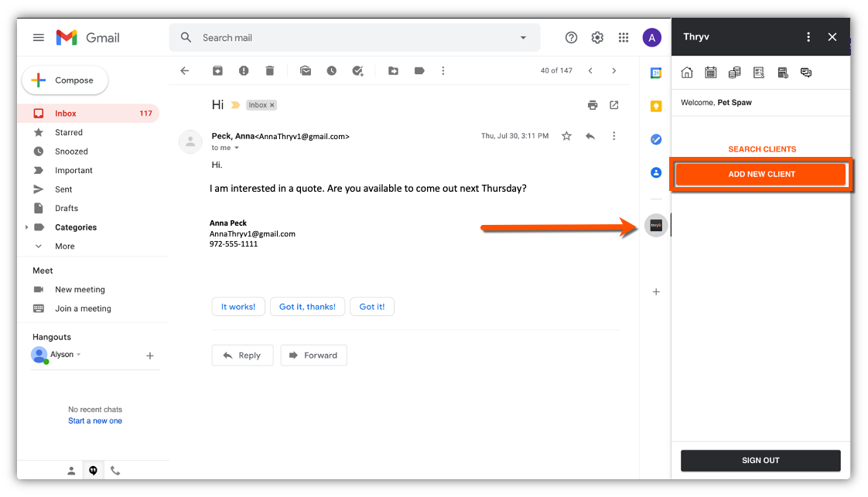Click 'Start a new one' chat link
This screenshot has width=868, height=497.
click(x=95, y=421)
